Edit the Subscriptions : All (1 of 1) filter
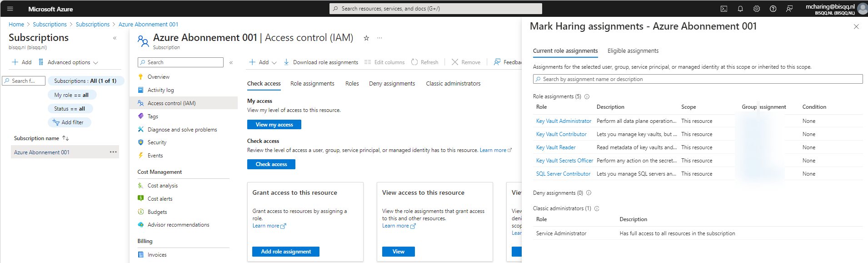Viewport: 868px width, 263px height. point(85,81)
